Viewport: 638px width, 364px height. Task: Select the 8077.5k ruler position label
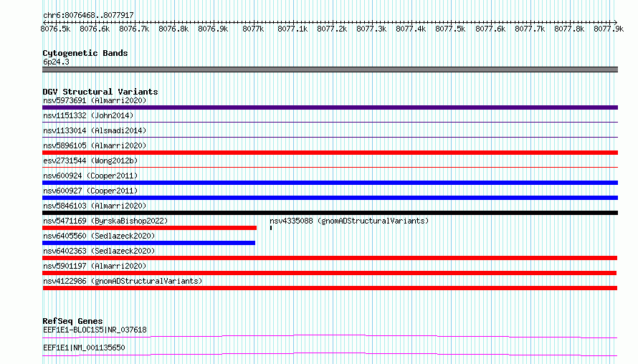[x=450, y=29]
